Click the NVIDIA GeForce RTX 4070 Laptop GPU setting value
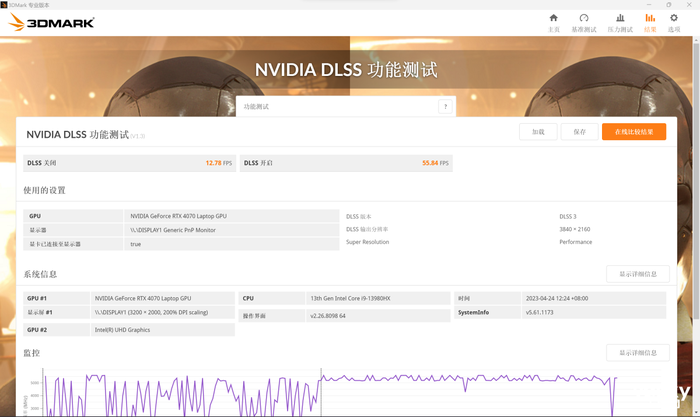 click(x=232, y=216)
